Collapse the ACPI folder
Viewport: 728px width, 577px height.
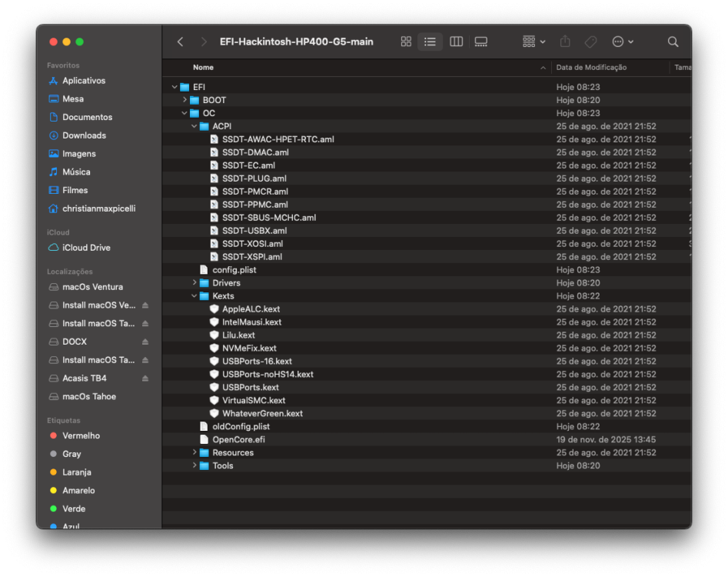[194, 126]
